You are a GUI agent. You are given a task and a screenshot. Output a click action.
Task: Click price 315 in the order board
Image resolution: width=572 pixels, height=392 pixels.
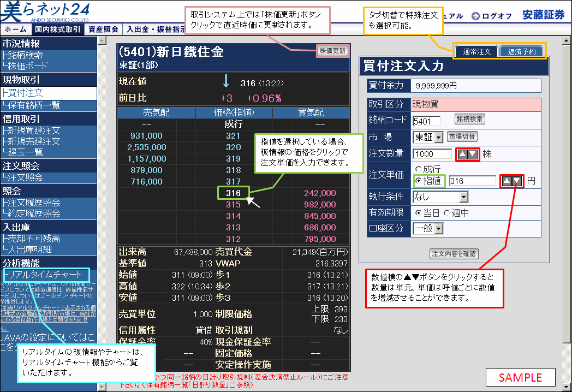coord(233,204)
